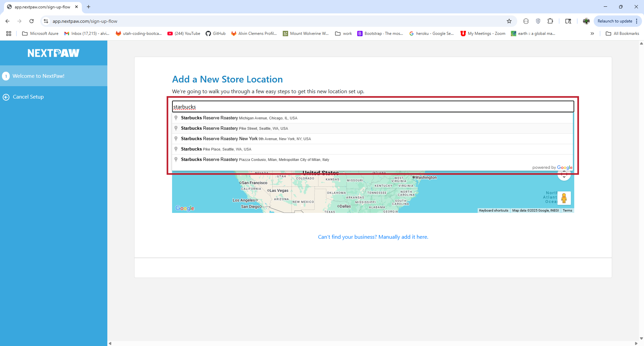Open Chrome three-dot menu
644x346 pixels.
click(x=637, y=21)
